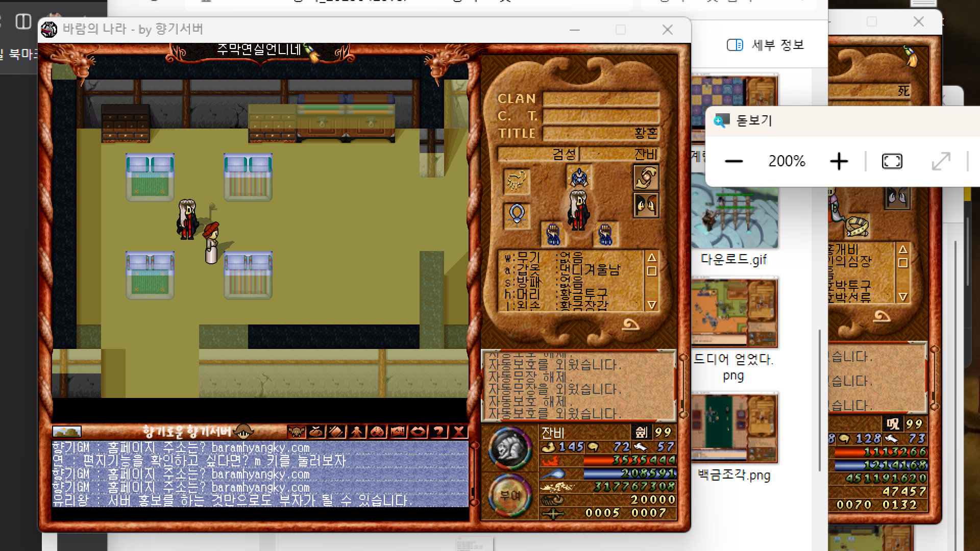Open the character status figure icon
980x551 pixels.
coord(357,432)
